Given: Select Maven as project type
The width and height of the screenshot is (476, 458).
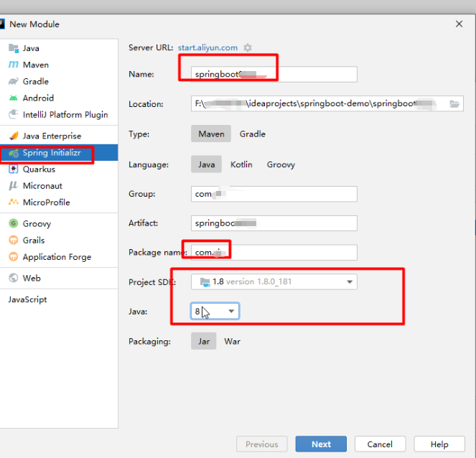Looking at the screenshot, I should tap(211, 134).
